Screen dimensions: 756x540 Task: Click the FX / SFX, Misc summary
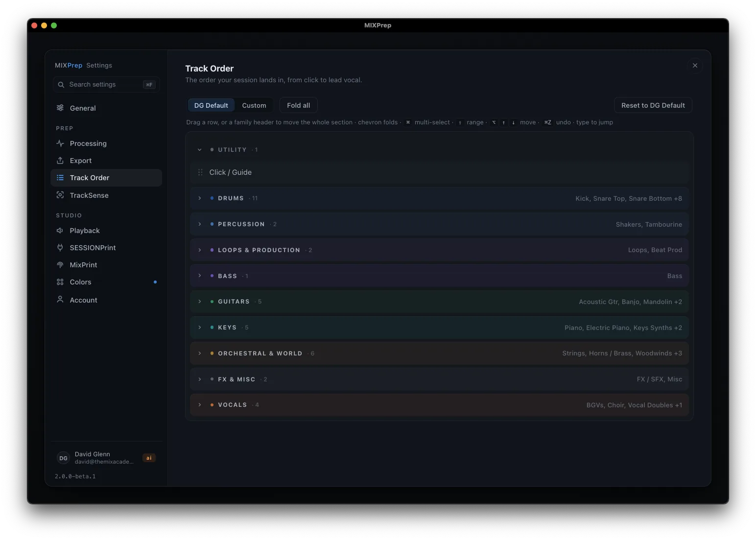(x=659, y=379)
